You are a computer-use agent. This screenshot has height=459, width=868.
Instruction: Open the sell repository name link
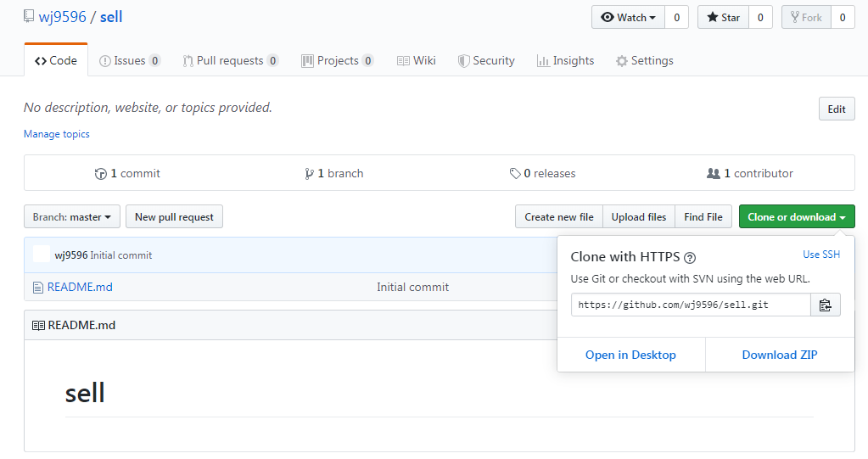click(x=110, y=17)
